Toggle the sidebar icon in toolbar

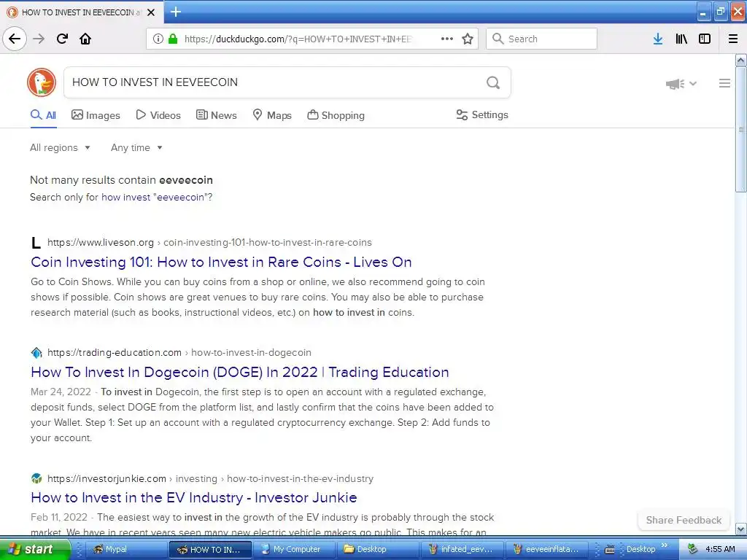pos(705,39)
